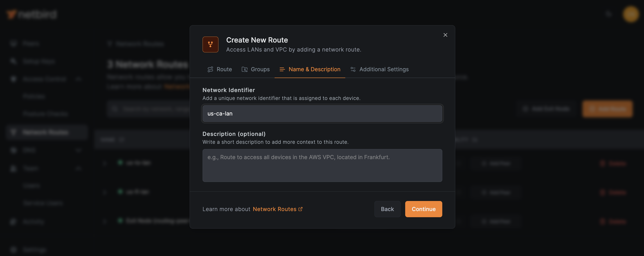Click the us-ca-lan network identifier field
The image size is (644, 256).
(322, 113)
